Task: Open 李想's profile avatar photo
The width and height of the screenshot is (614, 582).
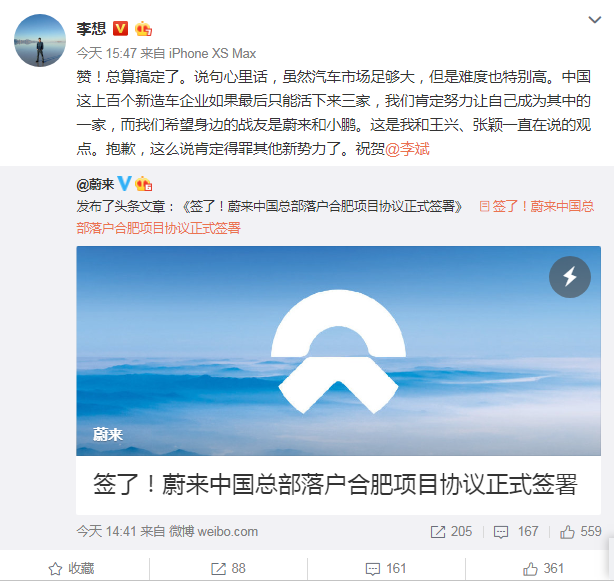Action: (x=40, y=41)
